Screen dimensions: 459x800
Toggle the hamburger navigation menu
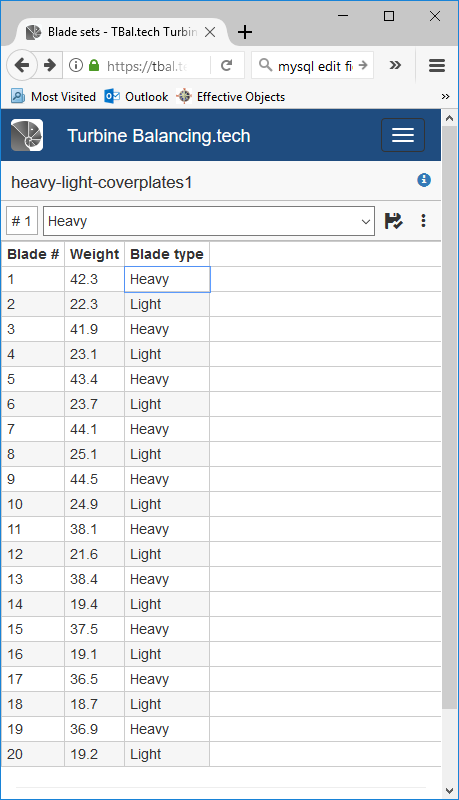(x=403, y=135)
